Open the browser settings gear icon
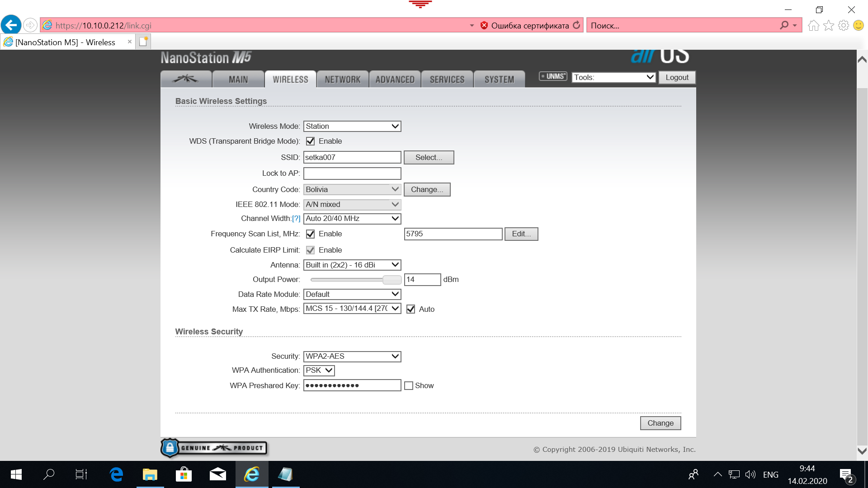Viewport: 868px width, 488px height. pos(844,25)
